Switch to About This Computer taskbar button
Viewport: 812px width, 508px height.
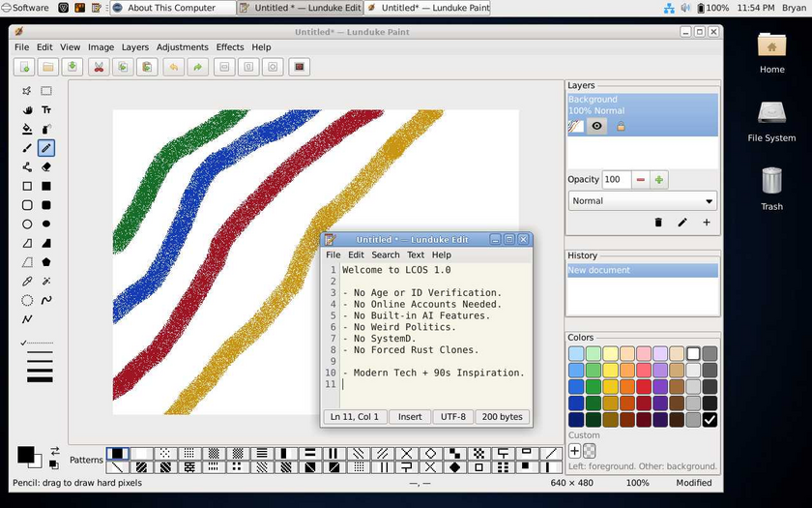pyautogui.click(x=173, y=8)
